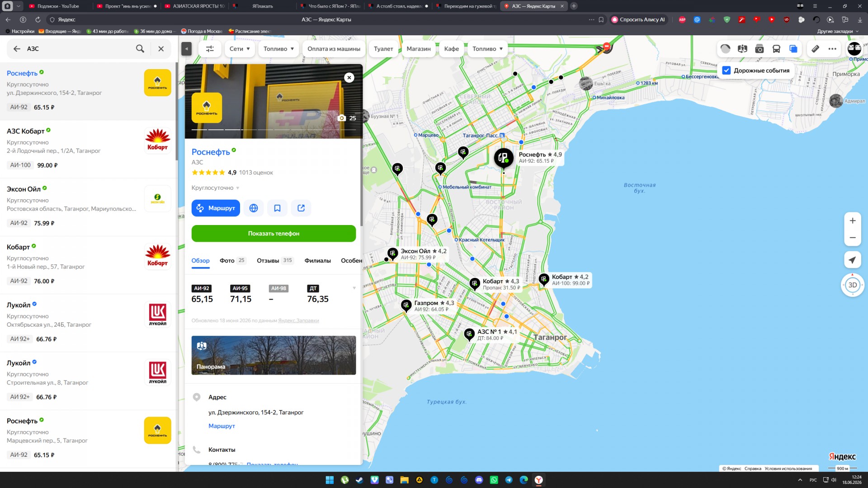This screenshot has width=868, height=488.
Task: Reload the page with the browser refresh icon
Action: coord(38,19)
